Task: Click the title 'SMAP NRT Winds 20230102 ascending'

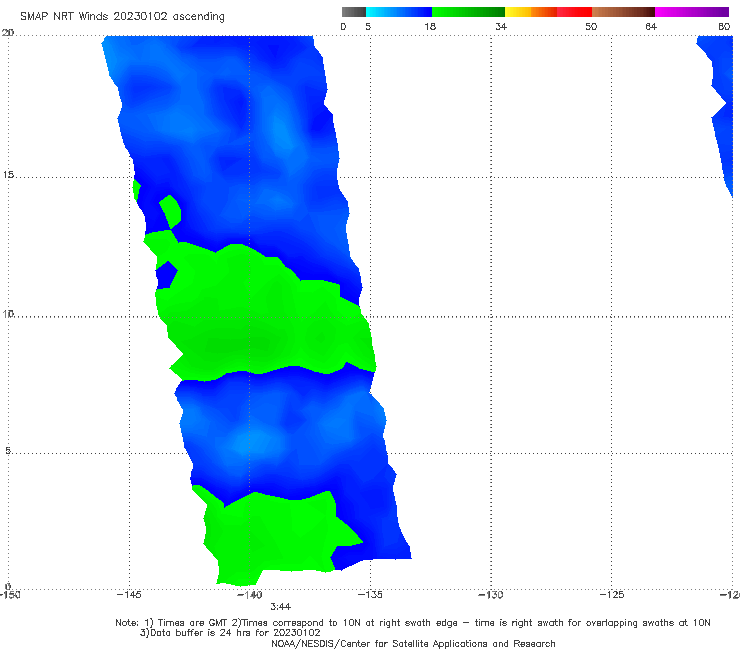Action: [122, 16]
